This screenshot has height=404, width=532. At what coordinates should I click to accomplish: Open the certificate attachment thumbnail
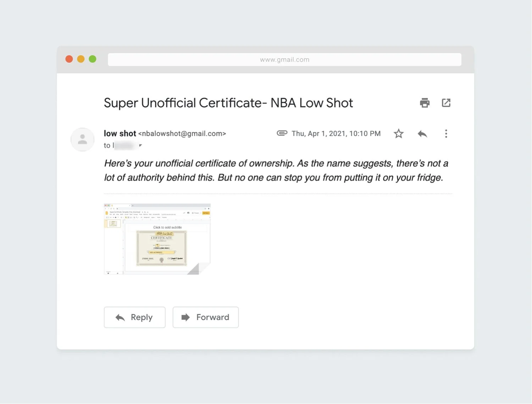157,239
